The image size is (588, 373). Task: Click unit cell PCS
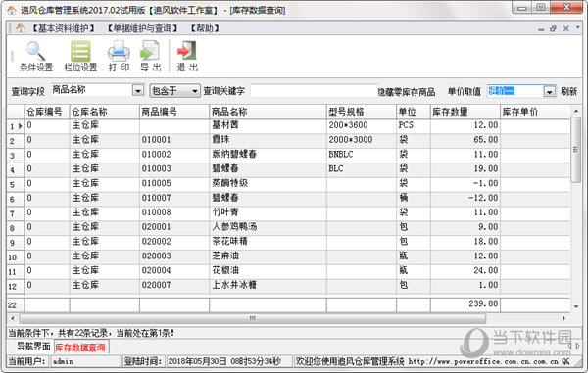tap(414, 125)
